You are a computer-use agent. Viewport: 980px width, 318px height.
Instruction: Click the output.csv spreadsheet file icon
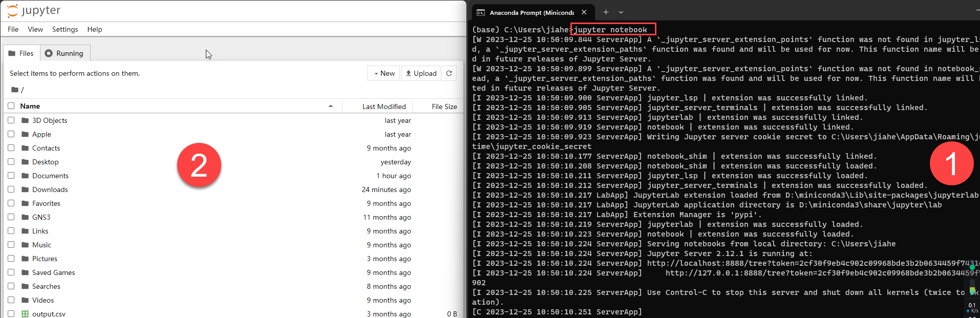pos(25,314)
